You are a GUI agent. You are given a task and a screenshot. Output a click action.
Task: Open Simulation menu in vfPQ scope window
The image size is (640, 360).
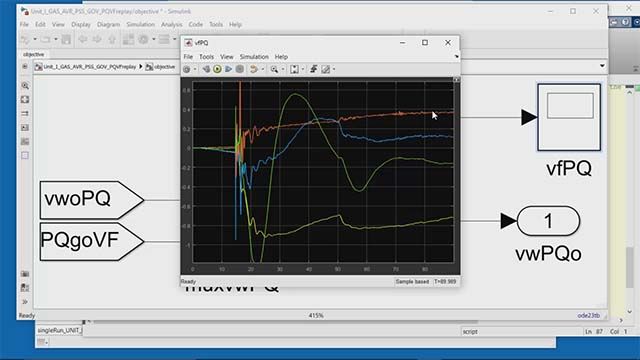coord(254,57)
